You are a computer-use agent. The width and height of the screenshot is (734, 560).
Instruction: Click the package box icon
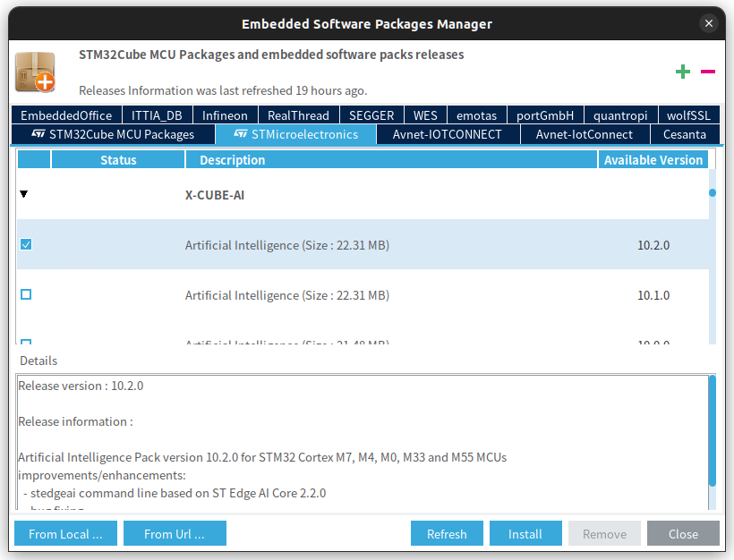tap(36, 72)
